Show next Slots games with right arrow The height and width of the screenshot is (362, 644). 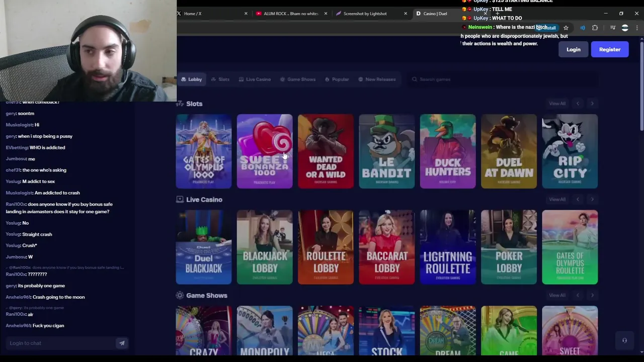click(x=592, y=104)
